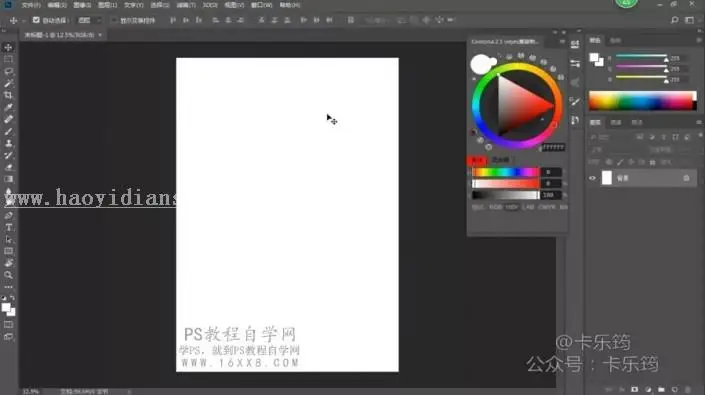The height and width of the screenshot is (395, 705).
Task: Switch to the Channels tab
Action: point(616,123)
